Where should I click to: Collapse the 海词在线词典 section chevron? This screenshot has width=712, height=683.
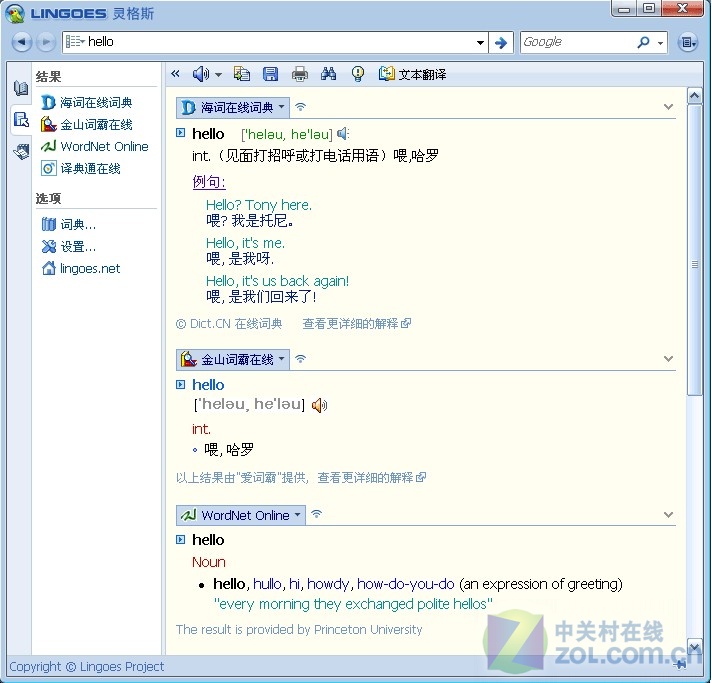(x=668, y=107)
